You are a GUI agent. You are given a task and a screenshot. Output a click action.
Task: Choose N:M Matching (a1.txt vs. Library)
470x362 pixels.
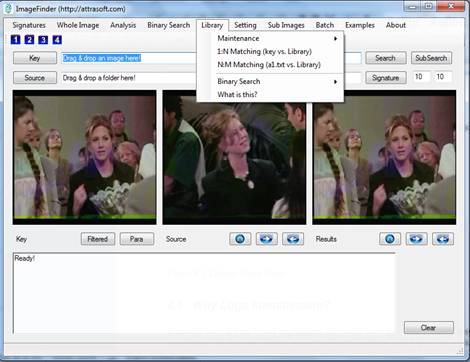click(270, 65)
